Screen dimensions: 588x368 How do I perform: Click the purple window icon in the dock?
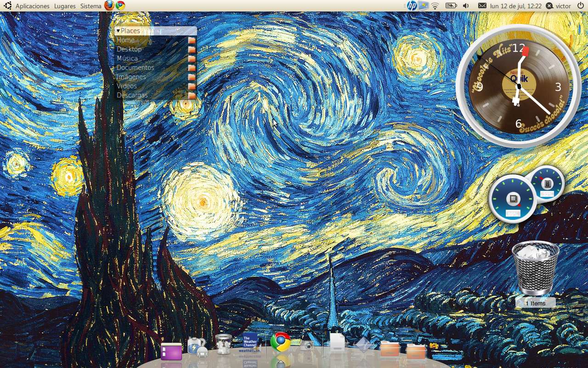[x=171, y=351]
